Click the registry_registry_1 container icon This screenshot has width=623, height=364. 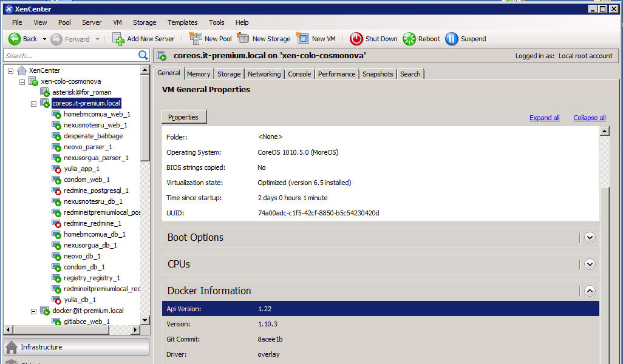pyautogui.click(x=56, y=278)
